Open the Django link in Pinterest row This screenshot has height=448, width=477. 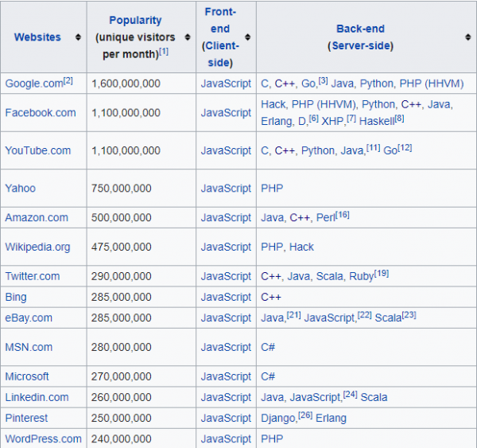[x=278, y=418]
